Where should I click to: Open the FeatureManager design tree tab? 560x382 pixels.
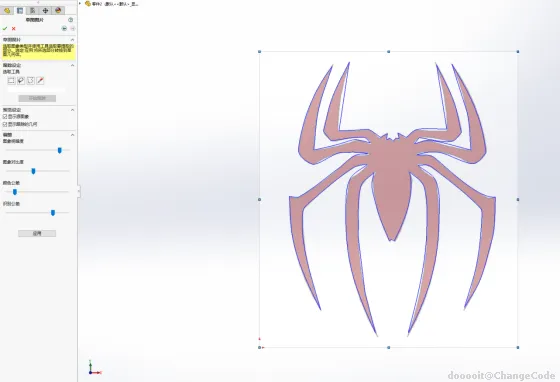(x=7, y=10)
